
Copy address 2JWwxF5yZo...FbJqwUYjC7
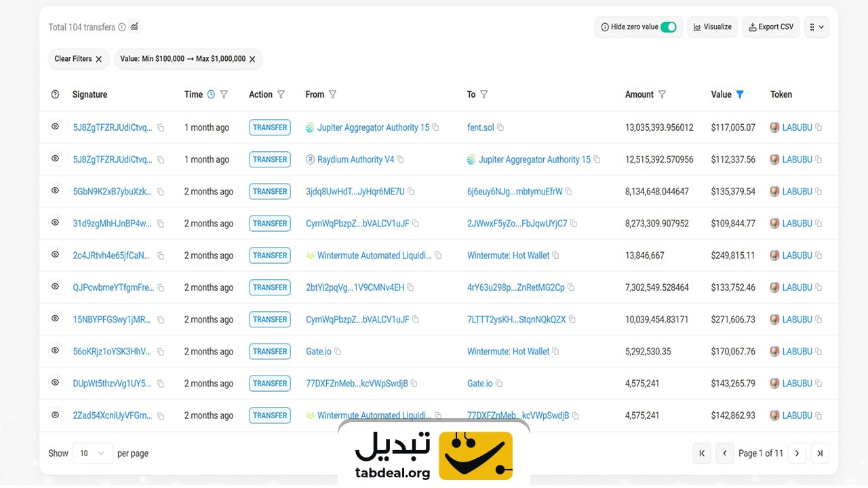coord(574,224)
